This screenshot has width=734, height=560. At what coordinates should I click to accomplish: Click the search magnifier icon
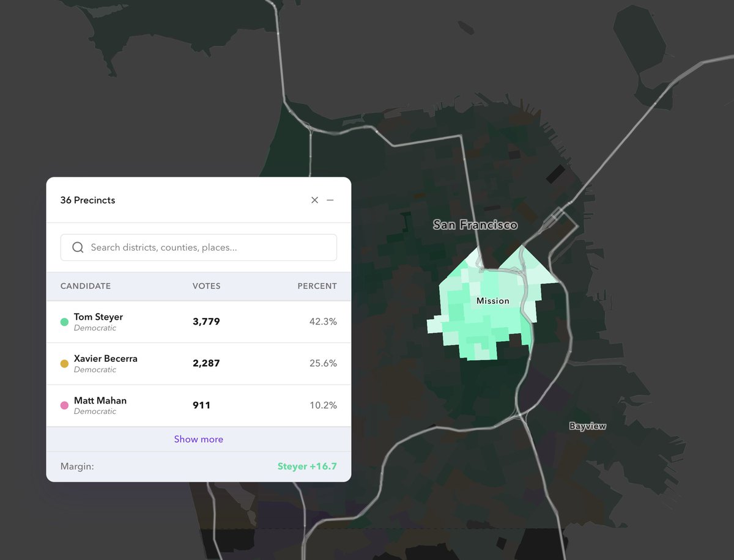click(x=78, y=248)
